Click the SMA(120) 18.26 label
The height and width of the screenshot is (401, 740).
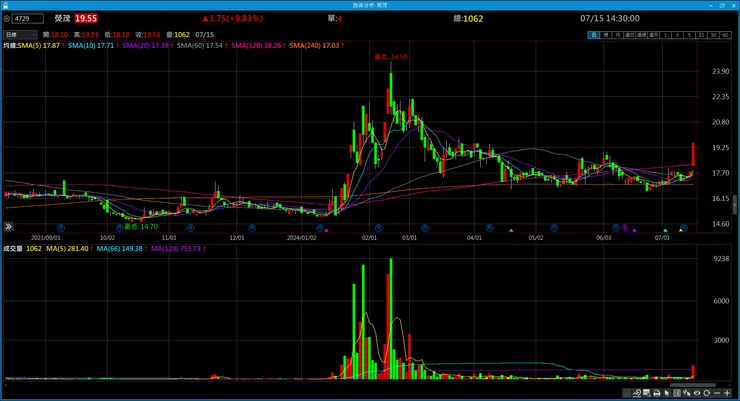(x=258, y=45)
